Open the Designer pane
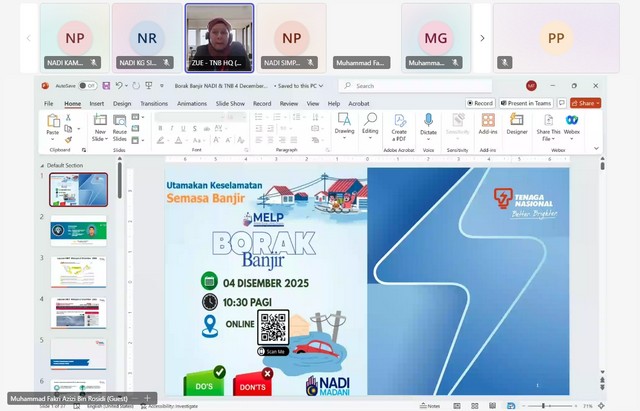 pyautogui.click(x=517, y=124)
